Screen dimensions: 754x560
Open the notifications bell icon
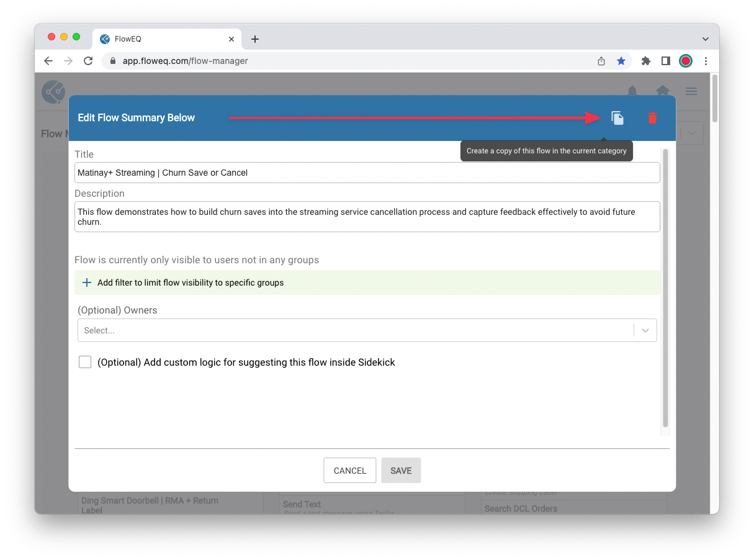pos(632,91)
